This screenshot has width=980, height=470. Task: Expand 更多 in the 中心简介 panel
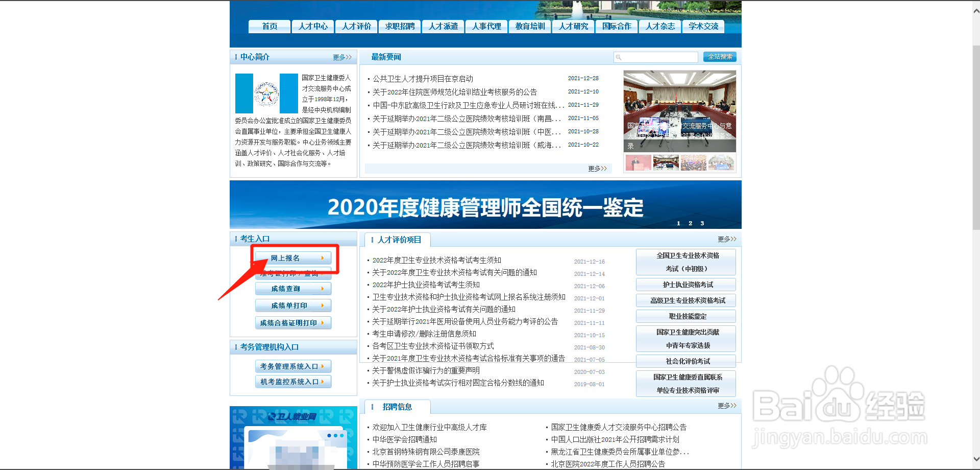point(342,57)
